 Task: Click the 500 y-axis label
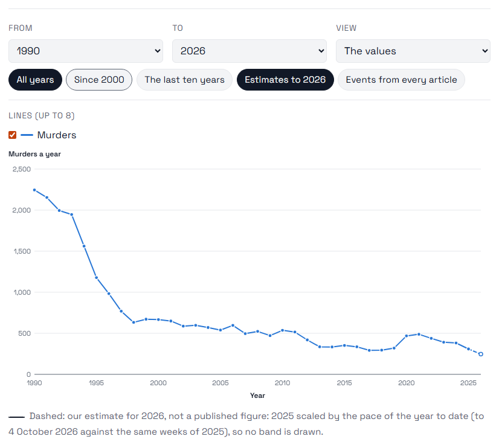tap(25, 333)
